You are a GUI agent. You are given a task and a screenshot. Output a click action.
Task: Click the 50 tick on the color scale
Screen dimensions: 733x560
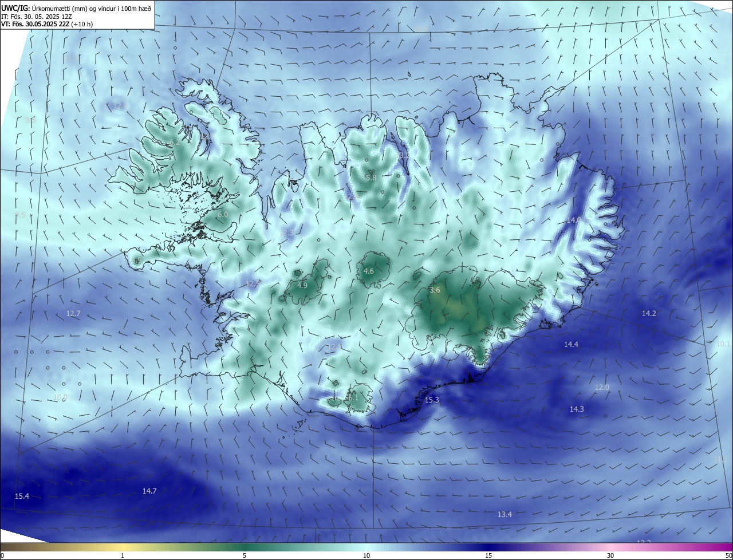coord(729,555)
